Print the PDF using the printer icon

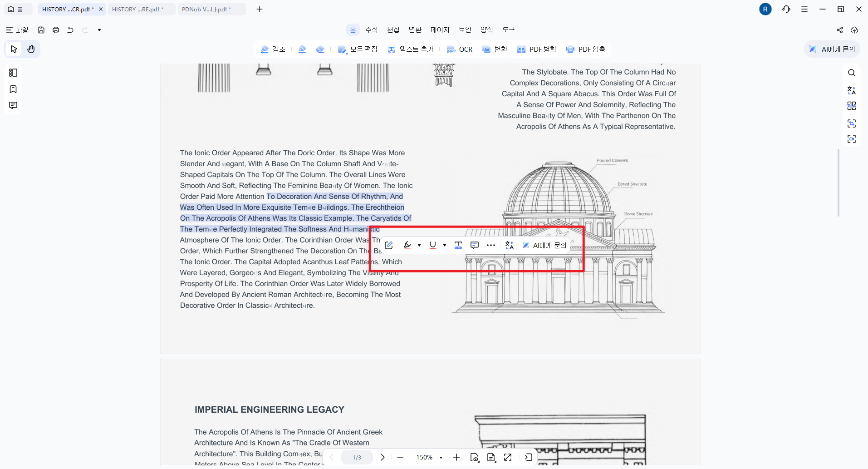pos(56,30)
